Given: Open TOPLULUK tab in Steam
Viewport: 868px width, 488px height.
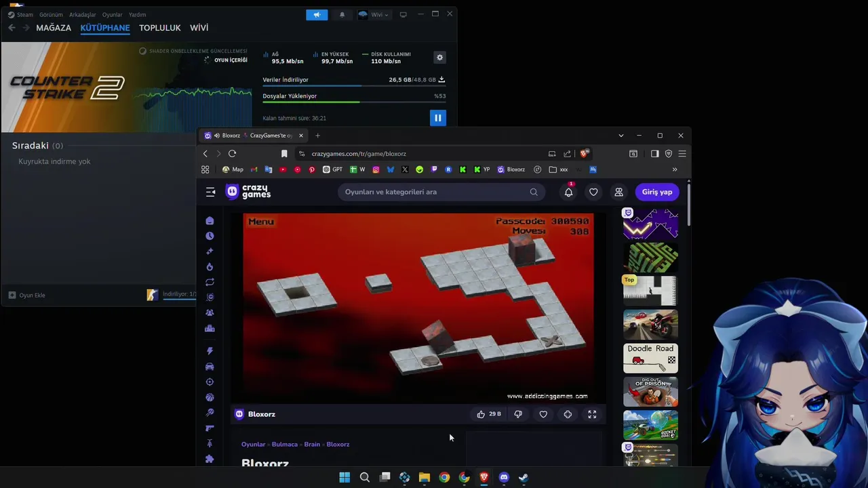Looking at the screenshot, I should coord(160,28).
